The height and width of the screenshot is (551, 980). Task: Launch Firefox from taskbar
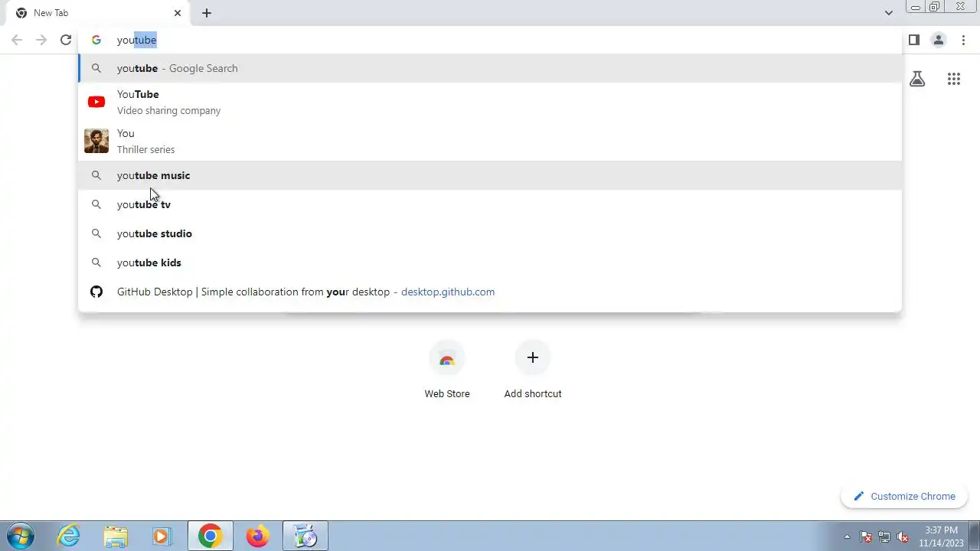pyautogui.click(x=258, y=536)
